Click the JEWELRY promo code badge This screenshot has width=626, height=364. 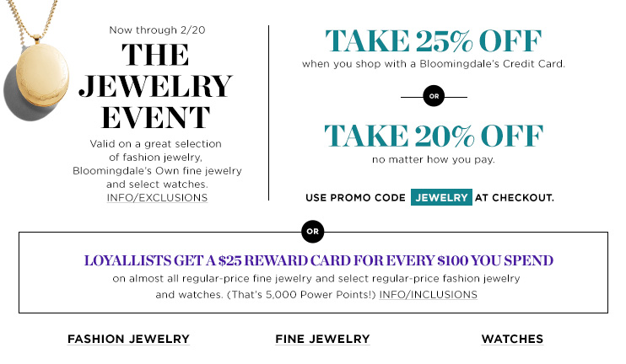pos(441,197)
